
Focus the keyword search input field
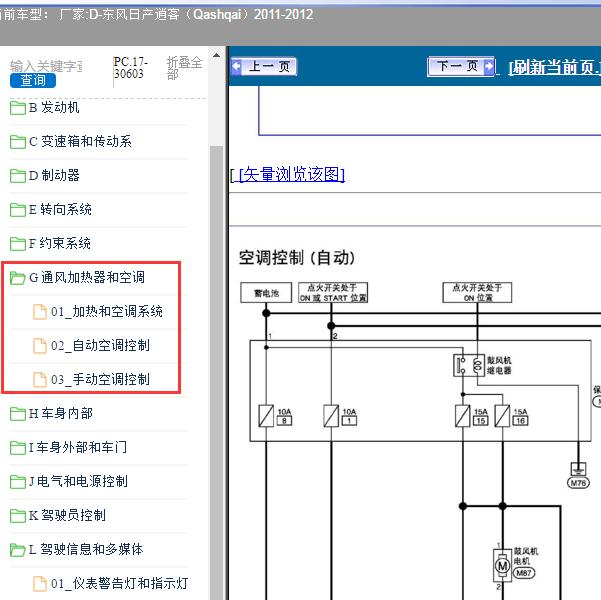coord(46,66)
